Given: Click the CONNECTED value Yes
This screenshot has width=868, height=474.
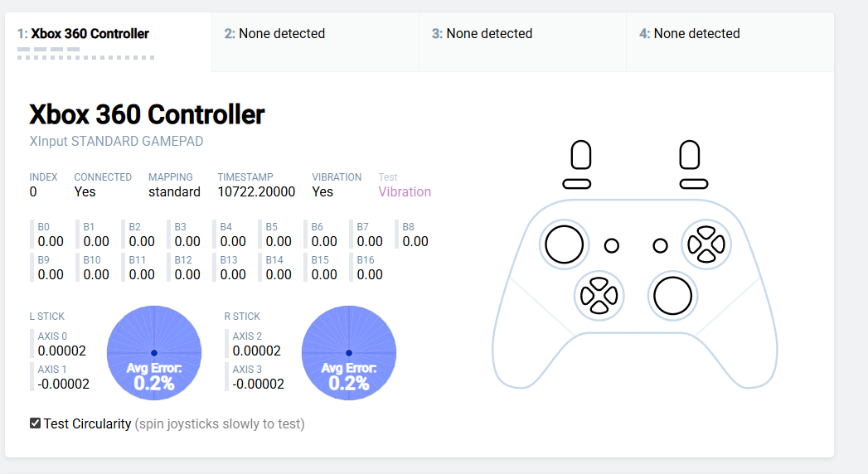Looking at the screenshot, I should [85, 192].
